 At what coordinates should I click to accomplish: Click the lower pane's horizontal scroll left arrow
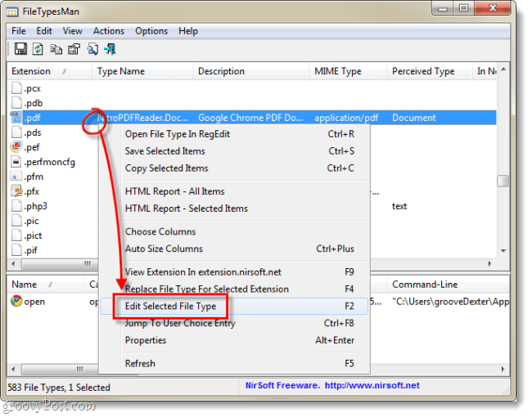coord(14,369)
